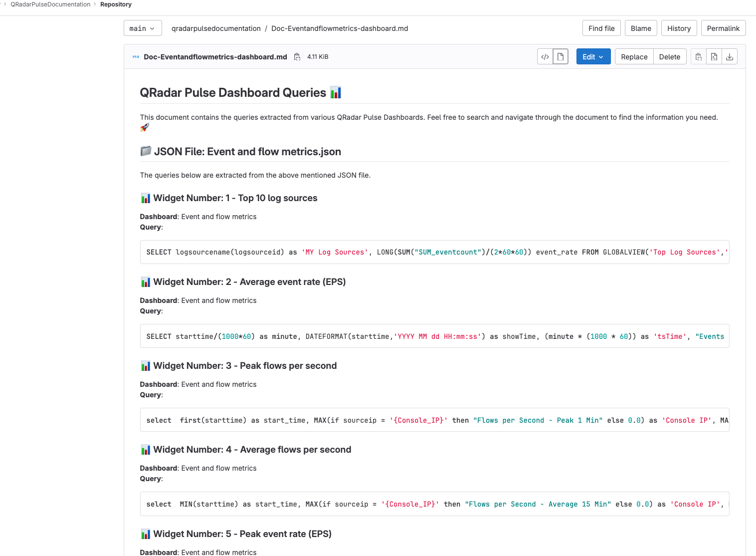Viewport: 756px width, 556px height.
Task: Click chart emoji beside Widget Number: 4
Action: (146, 450)
